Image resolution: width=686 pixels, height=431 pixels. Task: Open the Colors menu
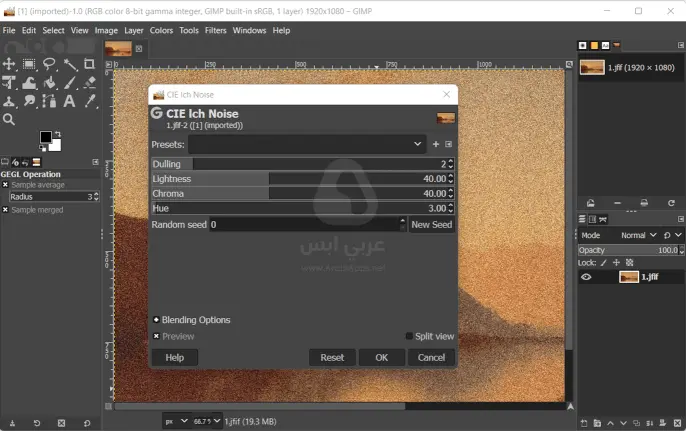click(x=161, y=31)
